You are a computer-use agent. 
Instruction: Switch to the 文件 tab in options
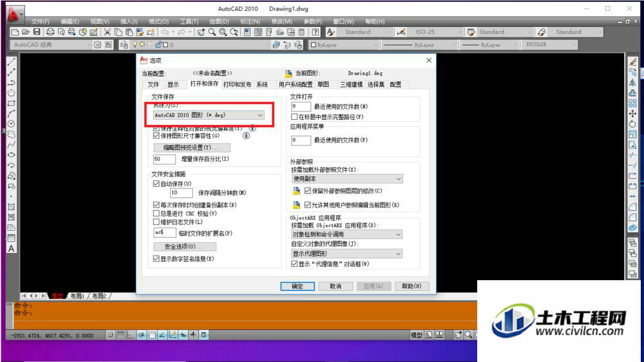coord(153,84)
